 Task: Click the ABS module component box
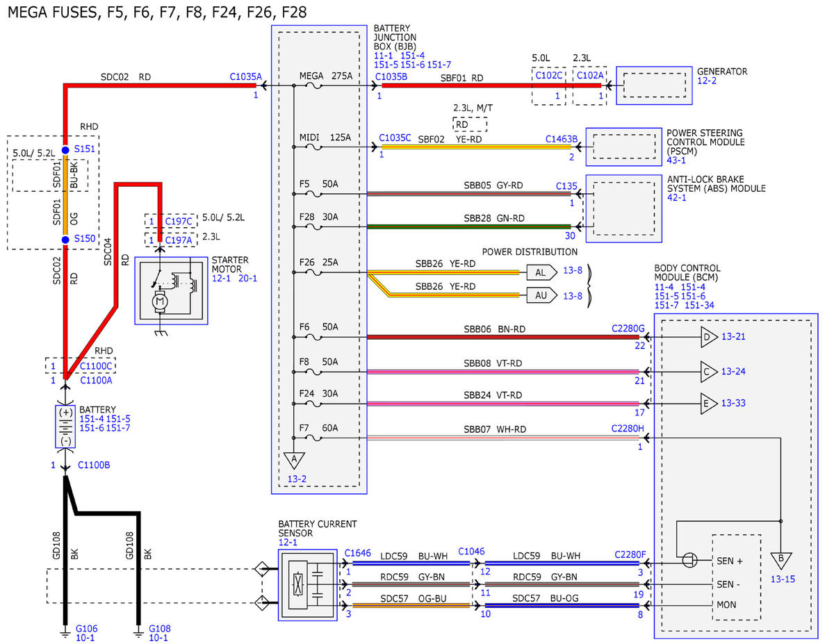pos(624,208)
